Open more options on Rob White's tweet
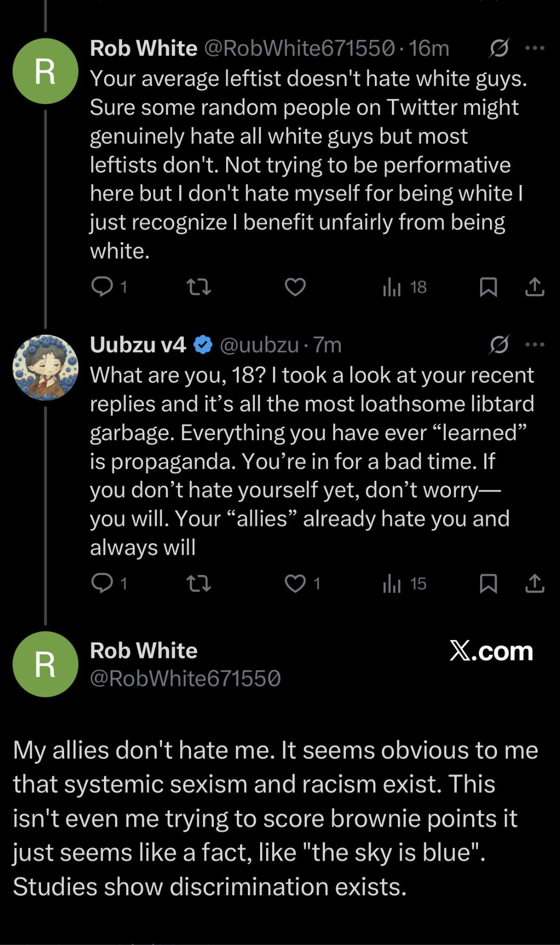Image resolution: width=560 pixels, height=945 pixels. (x=535, y=48)
